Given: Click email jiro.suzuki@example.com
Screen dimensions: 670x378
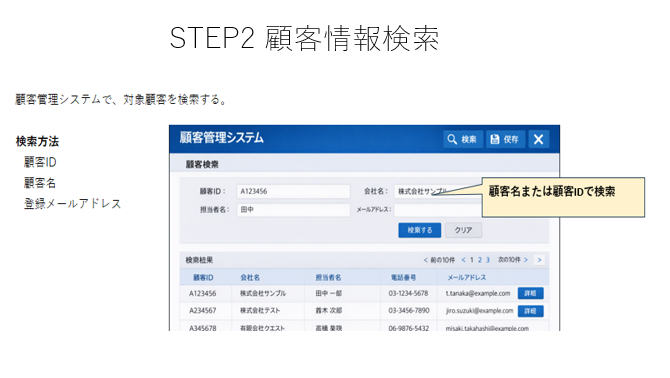Looking at the screenshot, I should click(479, 311).
